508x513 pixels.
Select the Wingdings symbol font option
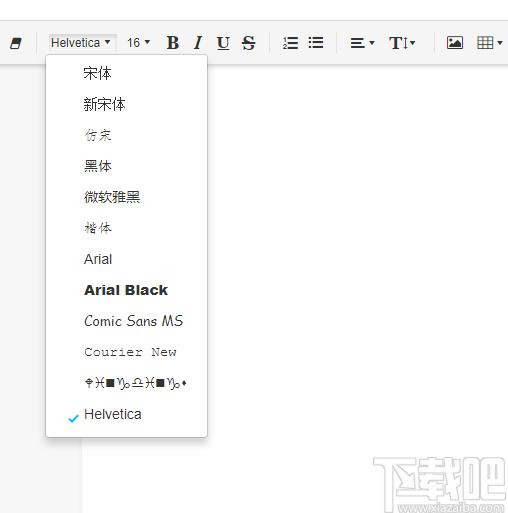coord(126,383)
